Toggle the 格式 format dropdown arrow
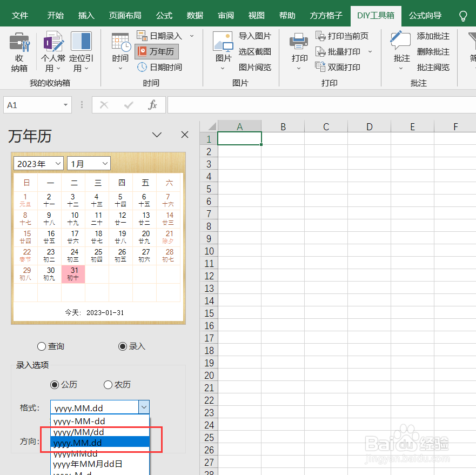This screenshot has height=475, width=476. (x=144, y=407)
